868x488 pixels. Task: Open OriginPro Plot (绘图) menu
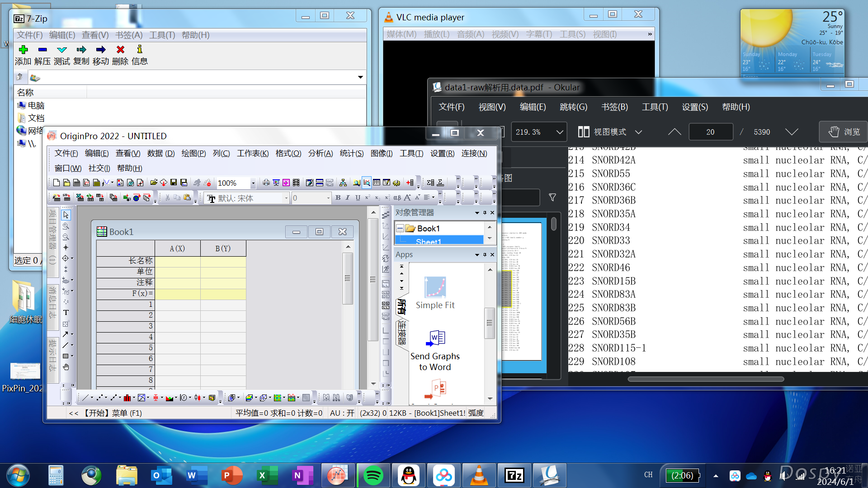point(193,154)
